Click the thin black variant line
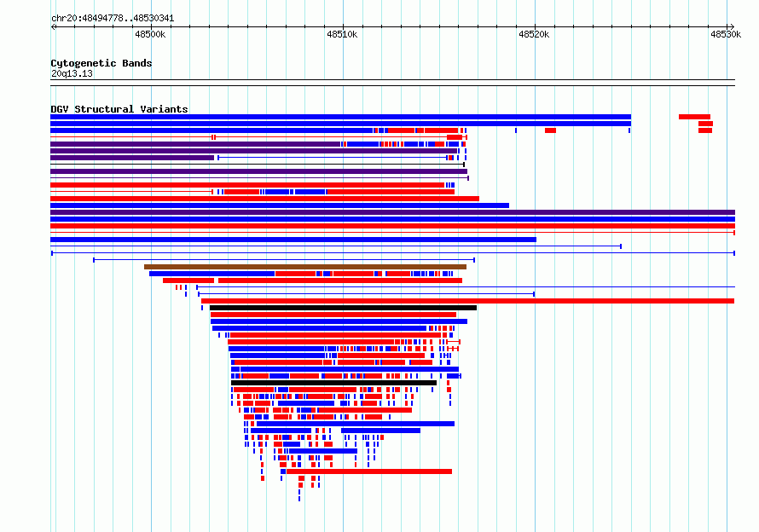 click(x=258, y=165)
